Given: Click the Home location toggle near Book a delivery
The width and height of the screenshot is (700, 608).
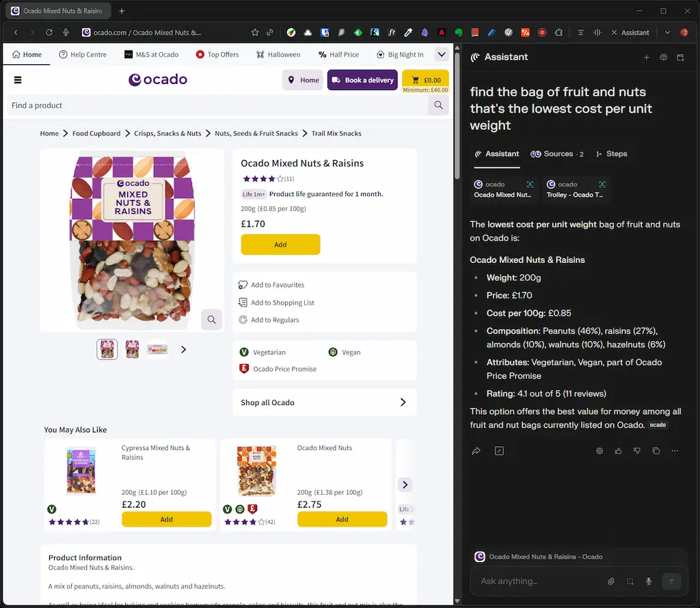Looking at the screenshot, I should click(x=303, y=80).
